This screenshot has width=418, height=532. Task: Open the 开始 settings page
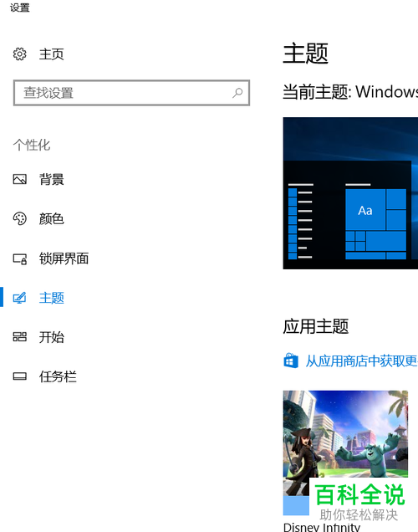(x=51, y=337)
